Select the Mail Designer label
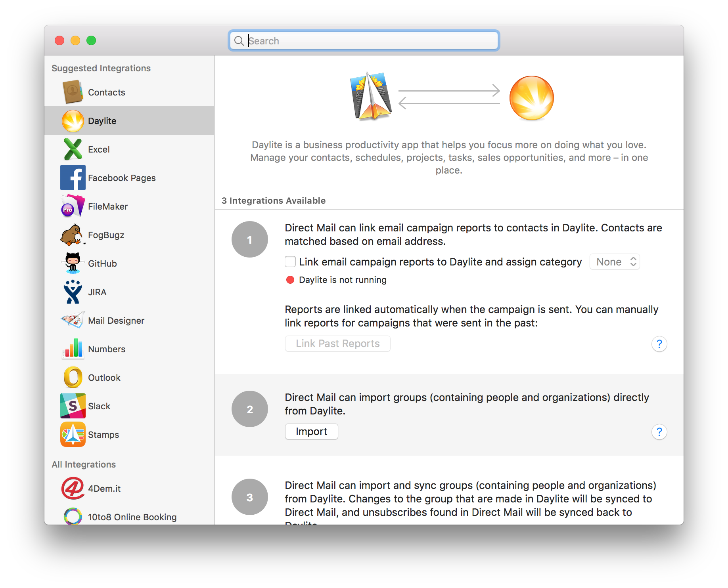The height and width of the screenshot is (588, 728). pyautogui.click(x=116, y=321)
